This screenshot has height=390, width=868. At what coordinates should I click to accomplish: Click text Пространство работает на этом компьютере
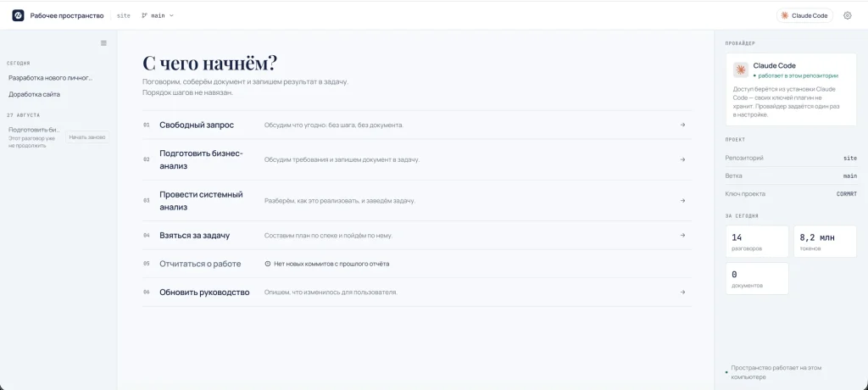point(776,372)
